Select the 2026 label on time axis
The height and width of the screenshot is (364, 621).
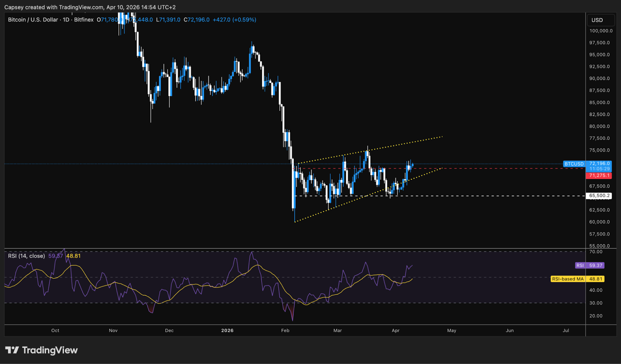pyautogui.click(x=227, y=331)
